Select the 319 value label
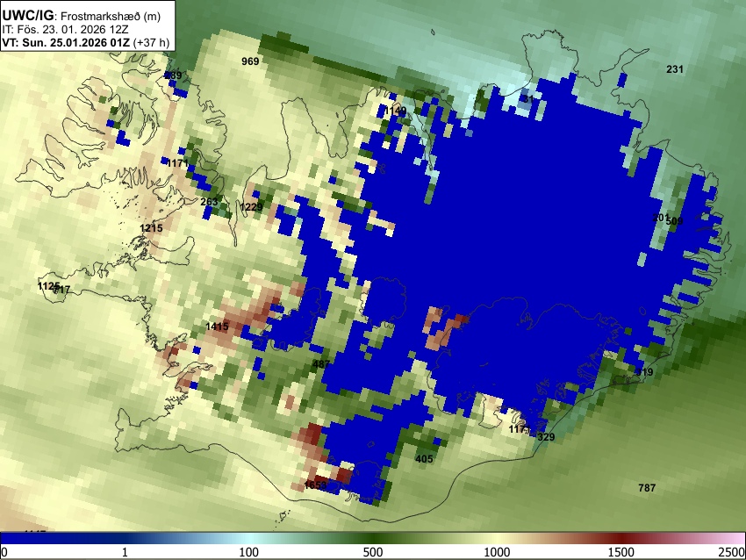 644,372
